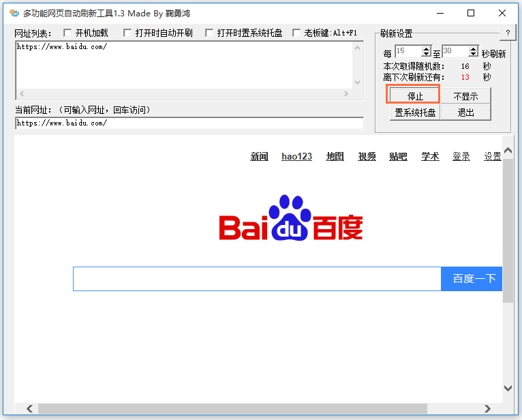Click the red countdown value 13

pyautogui.click(x=465, y=77)
